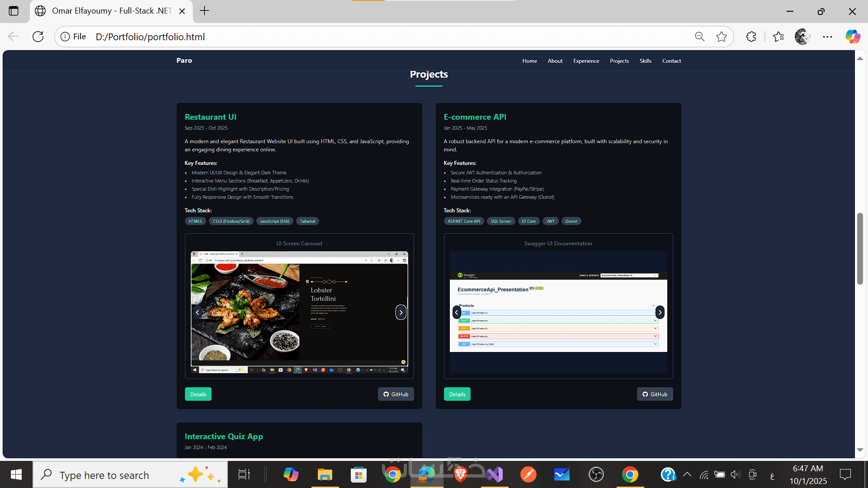868x488 pixels.
Task: Open the zoom magnifier in address bar
Action: [699, 37]
